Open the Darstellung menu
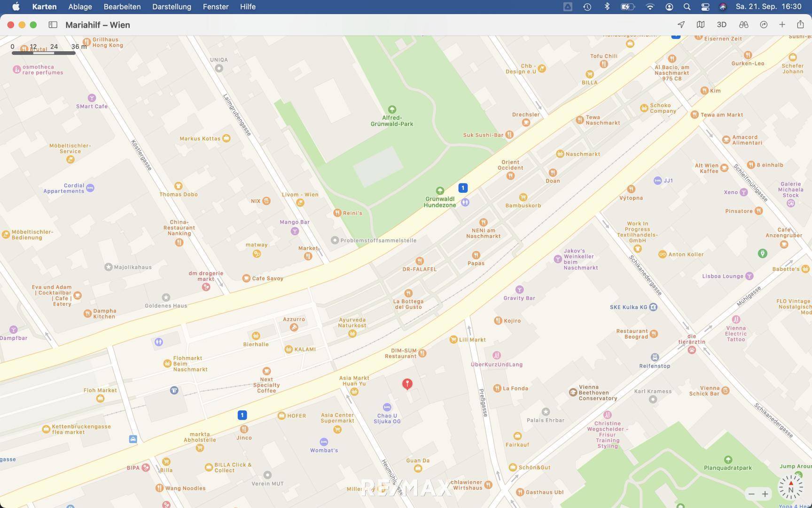The height and width of the screenshot is (508, 812). click(172, 7)
